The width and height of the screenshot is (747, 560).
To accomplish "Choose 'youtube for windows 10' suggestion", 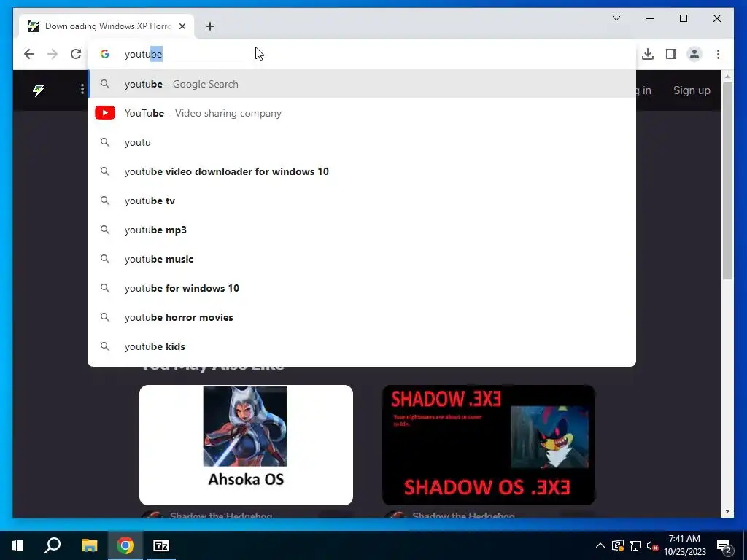I will click(362, 288).
